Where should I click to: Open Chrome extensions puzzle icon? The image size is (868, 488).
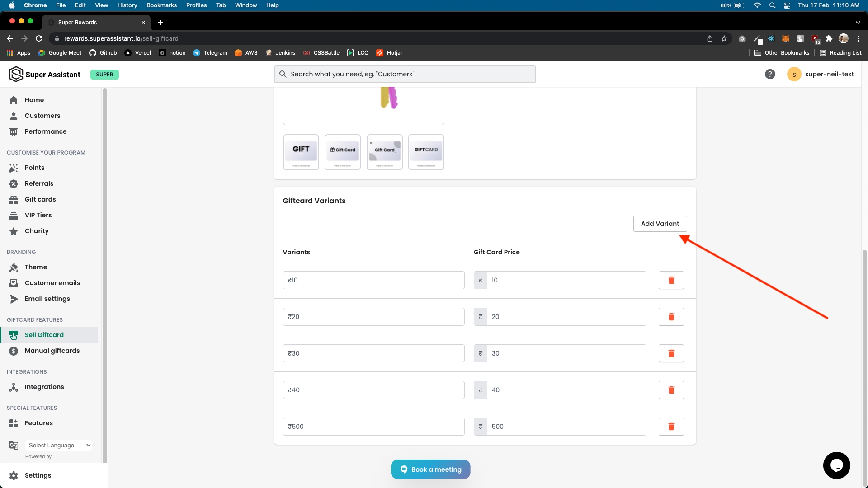point(829,38)
